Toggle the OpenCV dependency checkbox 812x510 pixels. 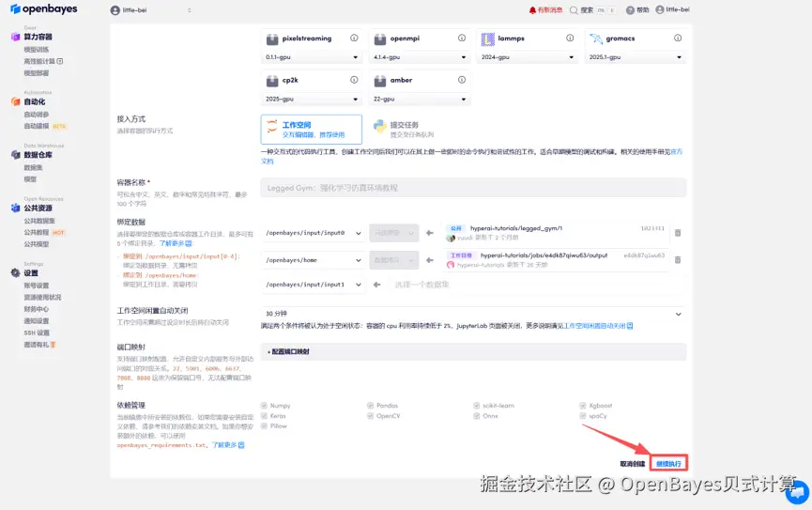(x=370, y=416)
